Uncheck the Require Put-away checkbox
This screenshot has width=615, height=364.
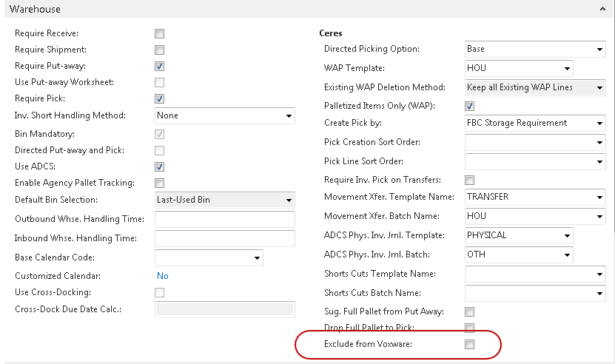159,67
